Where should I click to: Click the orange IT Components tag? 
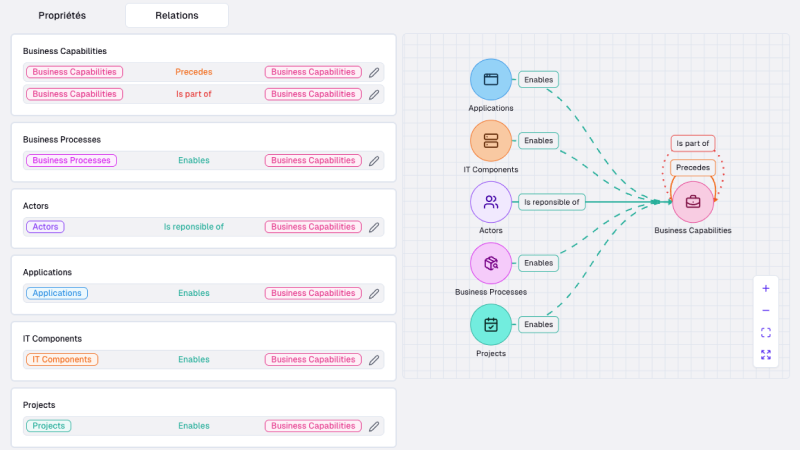(x=62, y=360)
